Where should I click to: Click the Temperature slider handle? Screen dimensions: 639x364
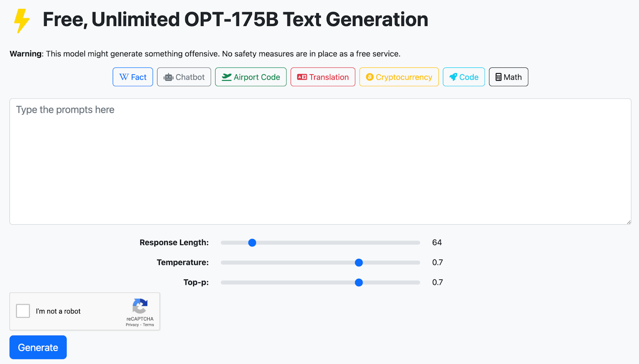[359, 263]
